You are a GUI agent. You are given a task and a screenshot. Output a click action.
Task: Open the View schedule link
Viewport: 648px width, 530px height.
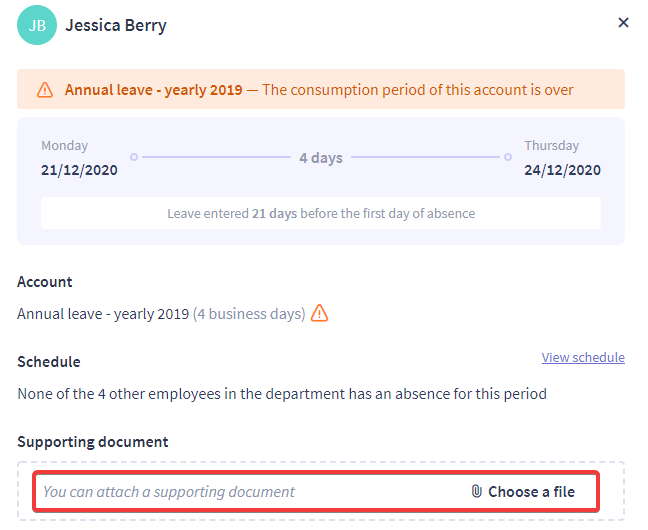point(583,358)
